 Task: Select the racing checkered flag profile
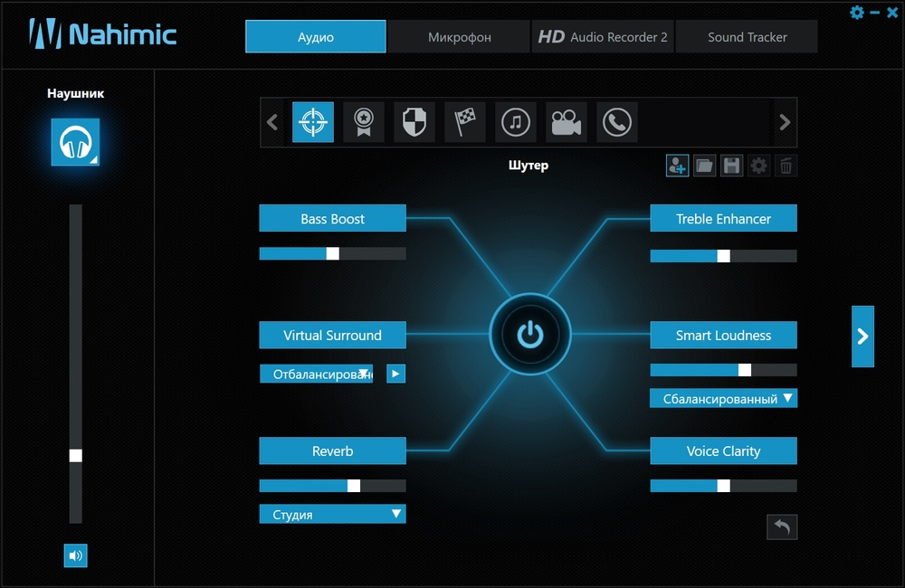465,122
